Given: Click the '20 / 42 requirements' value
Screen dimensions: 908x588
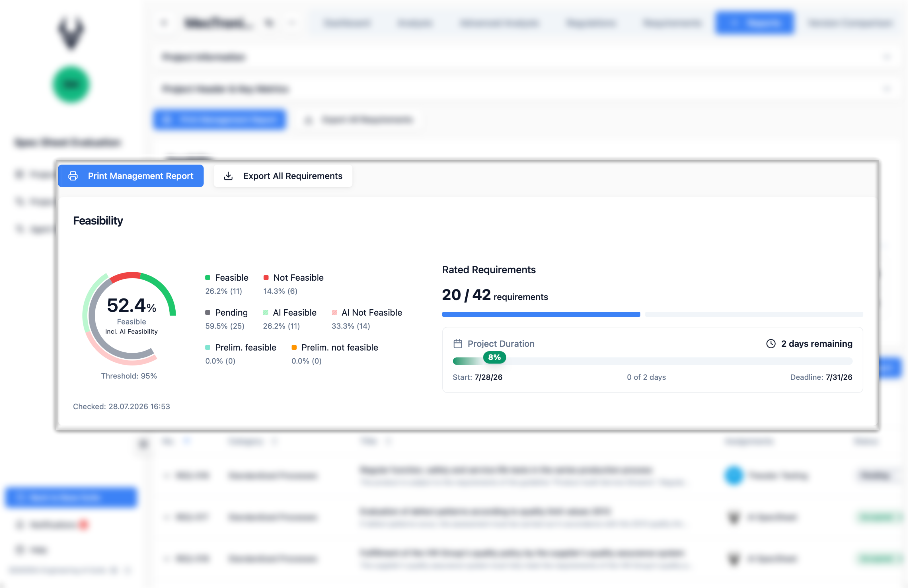Looking at the screenshot, I should click(495, 295).
